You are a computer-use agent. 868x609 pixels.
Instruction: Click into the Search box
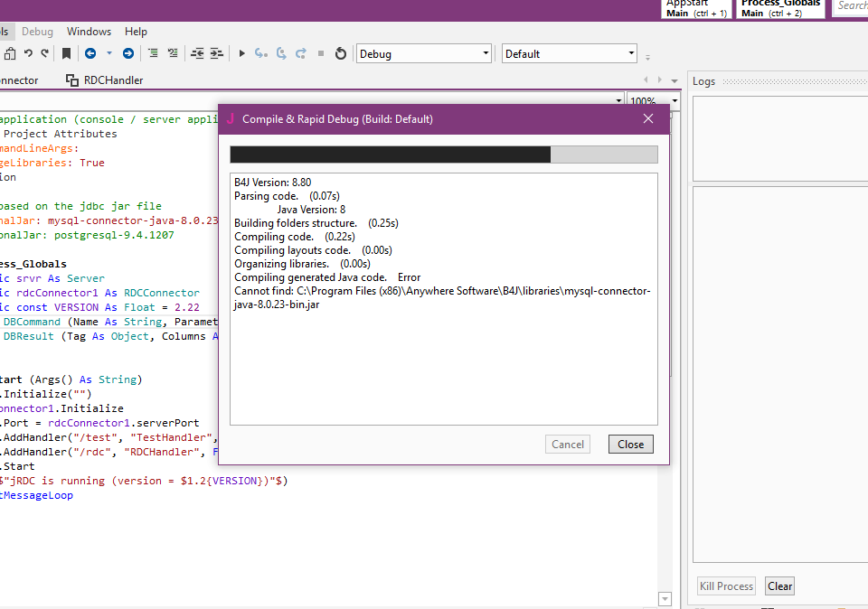point(852,6)
